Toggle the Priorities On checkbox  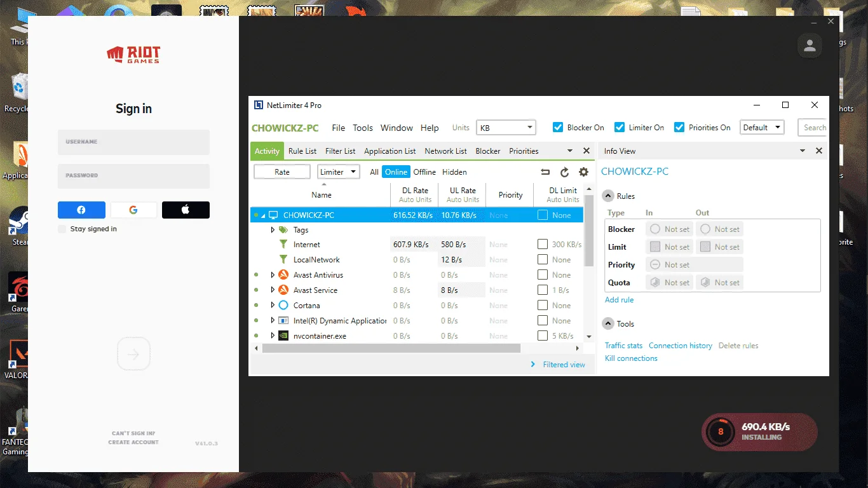[x=679, y=127]
